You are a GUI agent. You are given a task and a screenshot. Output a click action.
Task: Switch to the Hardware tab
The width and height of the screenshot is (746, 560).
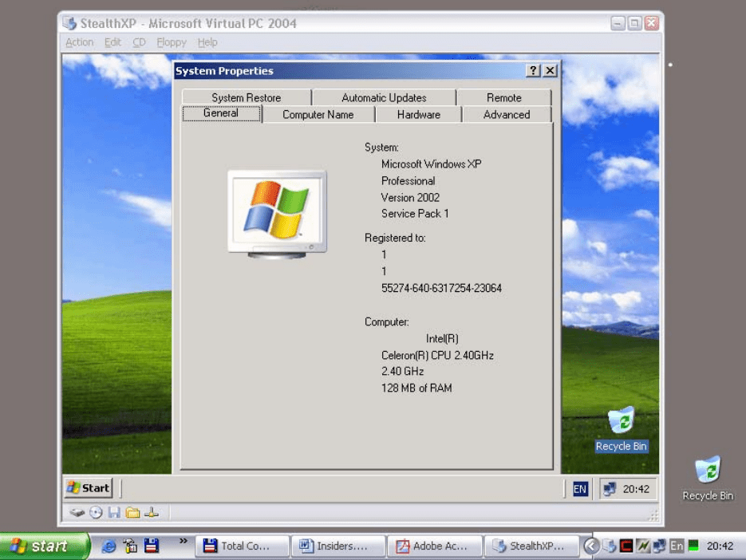tap(419, 115)
